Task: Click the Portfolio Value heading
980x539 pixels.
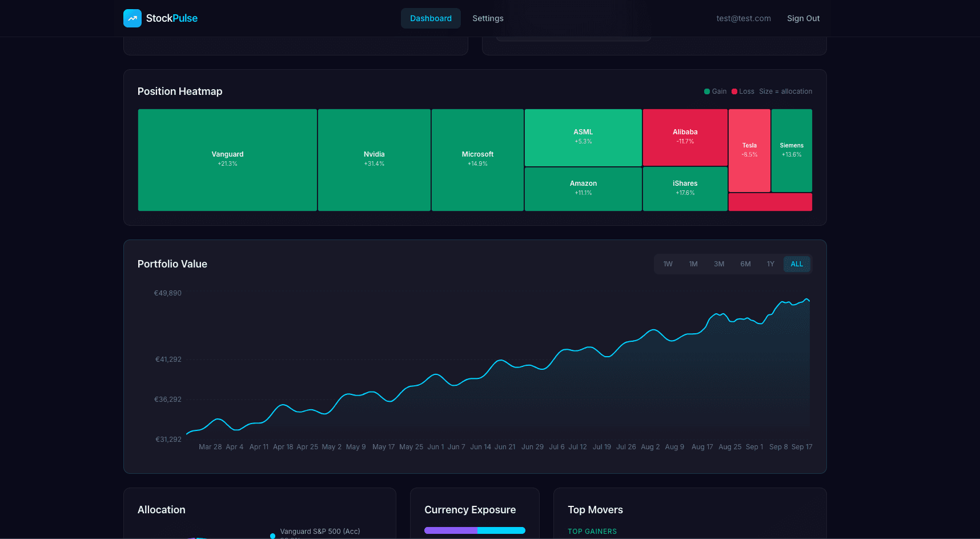Action: [x=172, y=264]
